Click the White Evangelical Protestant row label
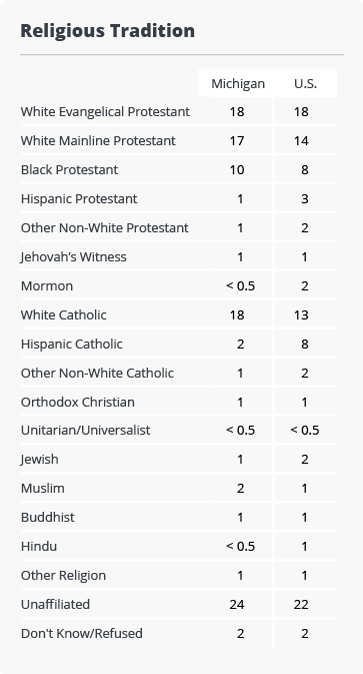 [x=105, y=112]
